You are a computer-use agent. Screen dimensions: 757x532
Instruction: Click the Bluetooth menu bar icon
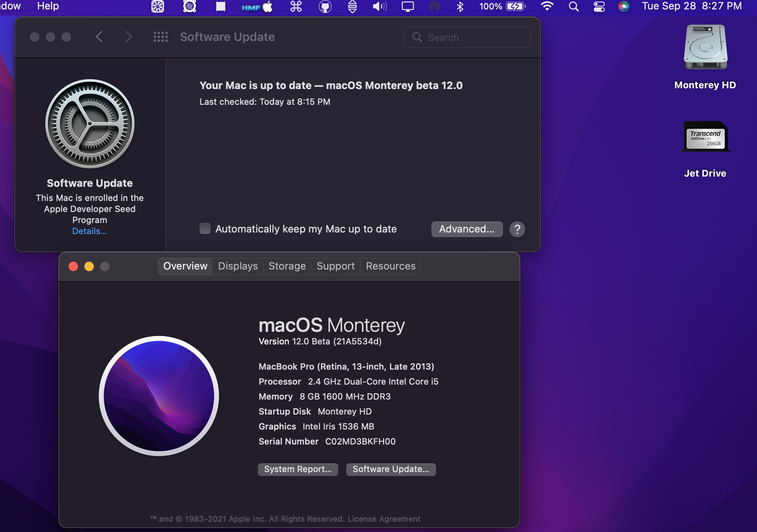(460, 6)
